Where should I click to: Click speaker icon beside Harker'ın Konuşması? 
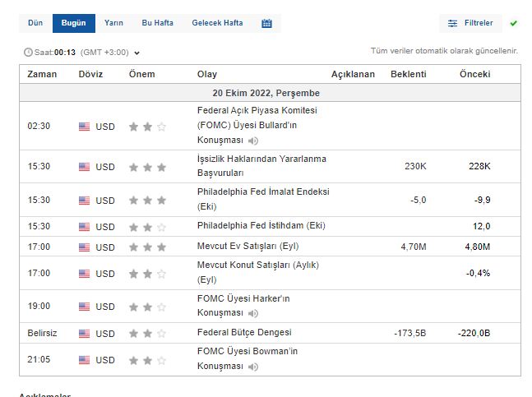point(253,313)
